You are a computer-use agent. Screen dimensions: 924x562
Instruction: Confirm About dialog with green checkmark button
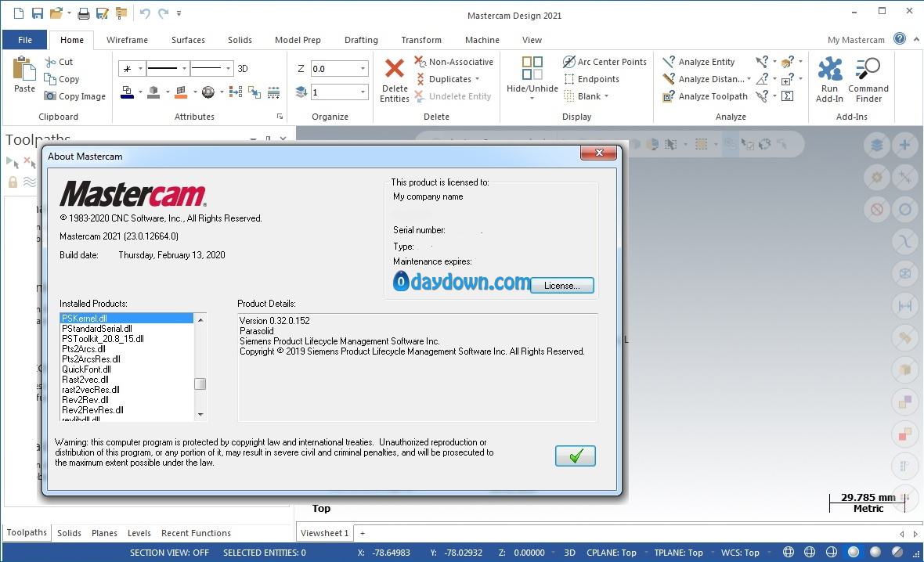point(575,456)
